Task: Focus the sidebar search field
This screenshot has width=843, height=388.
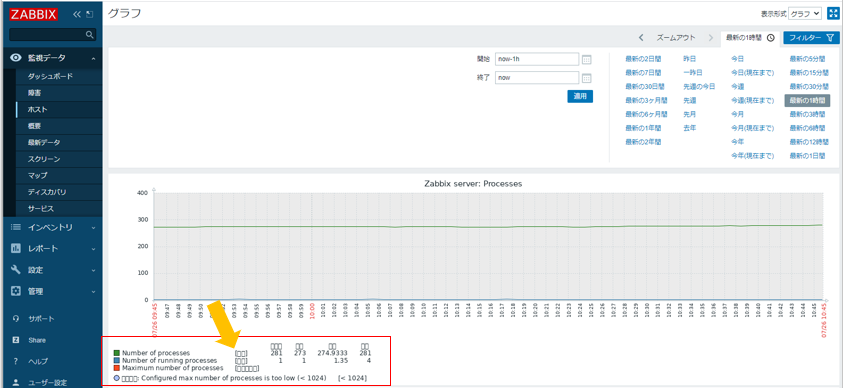Action: [53, 35]
